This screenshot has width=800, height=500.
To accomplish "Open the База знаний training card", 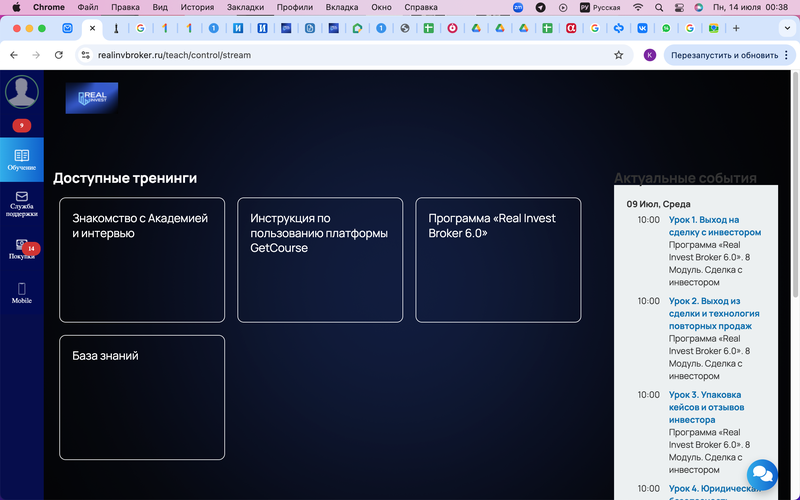I will 142,397.
